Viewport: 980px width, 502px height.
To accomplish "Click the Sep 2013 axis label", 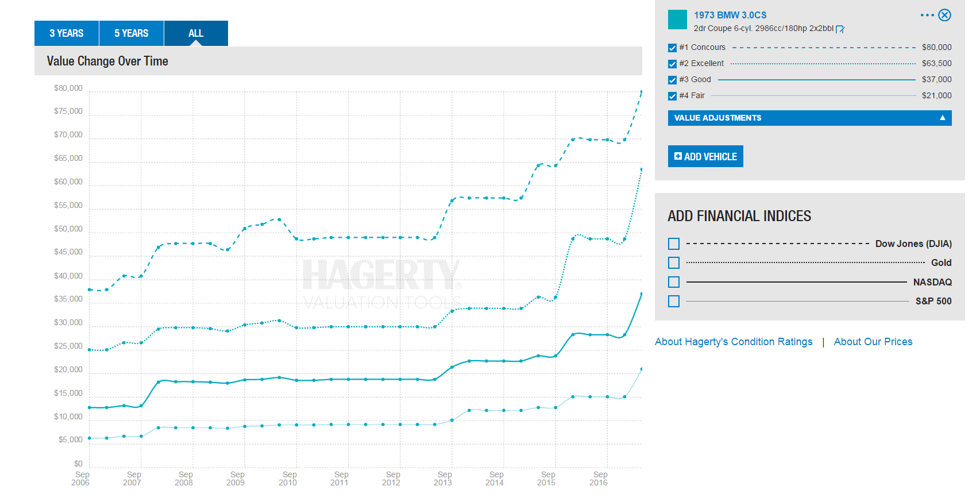I will tap(443, 478).
